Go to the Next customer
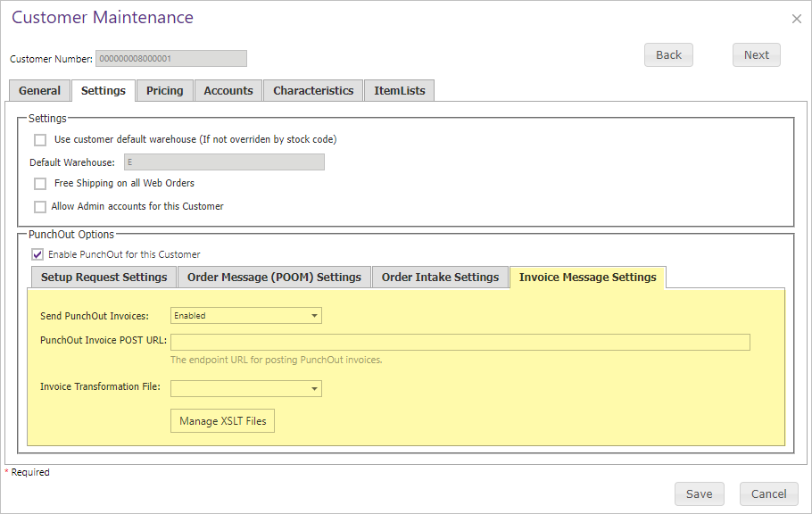812x514 pixels. (756, 55)
